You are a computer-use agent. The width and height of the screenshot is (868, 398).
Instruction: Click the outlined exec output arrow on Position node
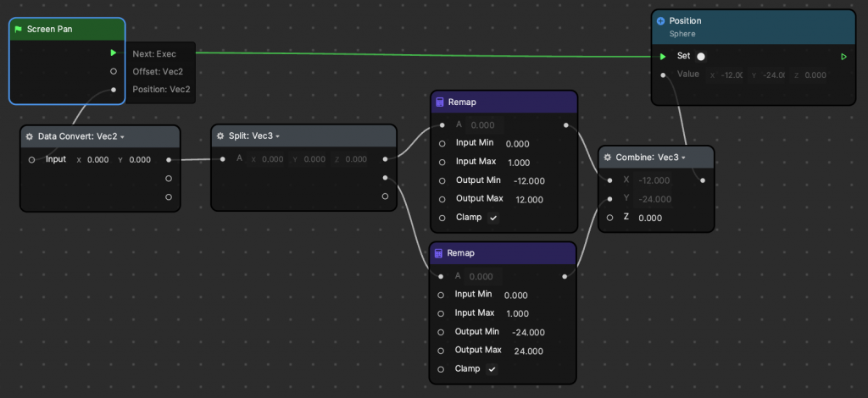point(843,57)
